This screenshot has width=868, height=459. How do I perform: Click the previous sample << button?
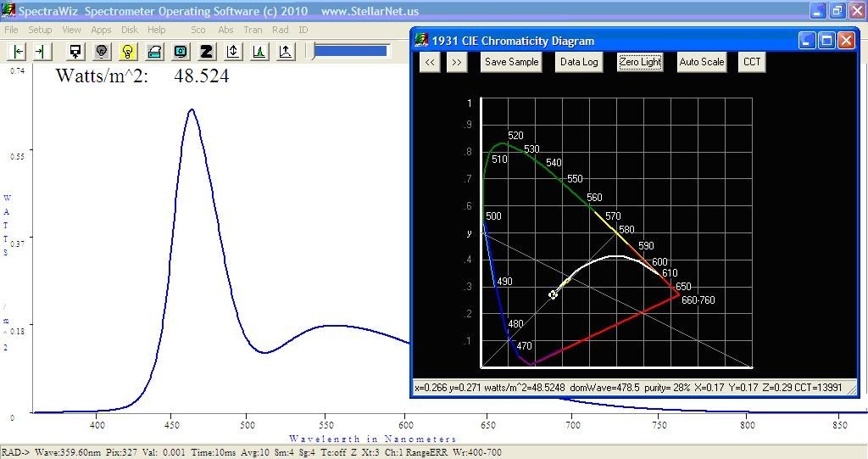coord(430,62)
